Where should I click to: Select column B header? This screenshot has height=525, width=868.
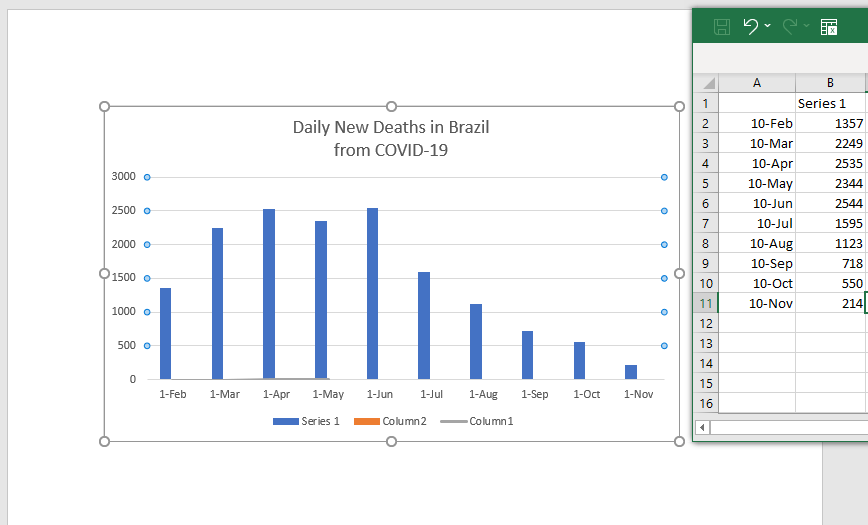click(x=830, y=83)
